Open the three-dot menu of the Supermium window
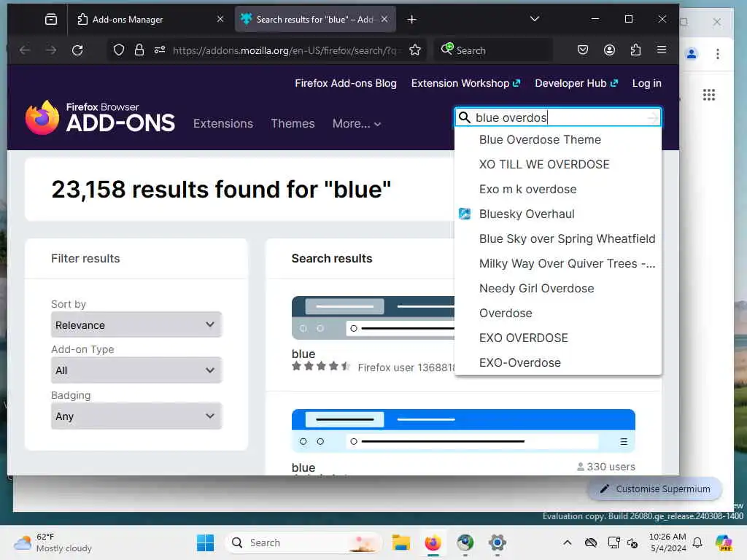The image size is (747, 560). tap(717, 54)
